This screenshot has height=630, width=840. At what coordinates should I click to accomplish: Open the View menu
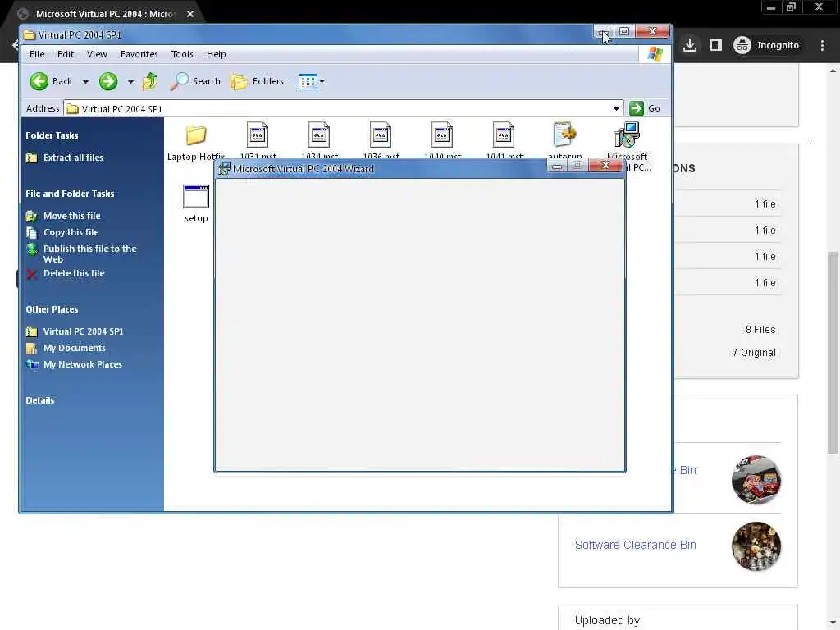(97, 54)
